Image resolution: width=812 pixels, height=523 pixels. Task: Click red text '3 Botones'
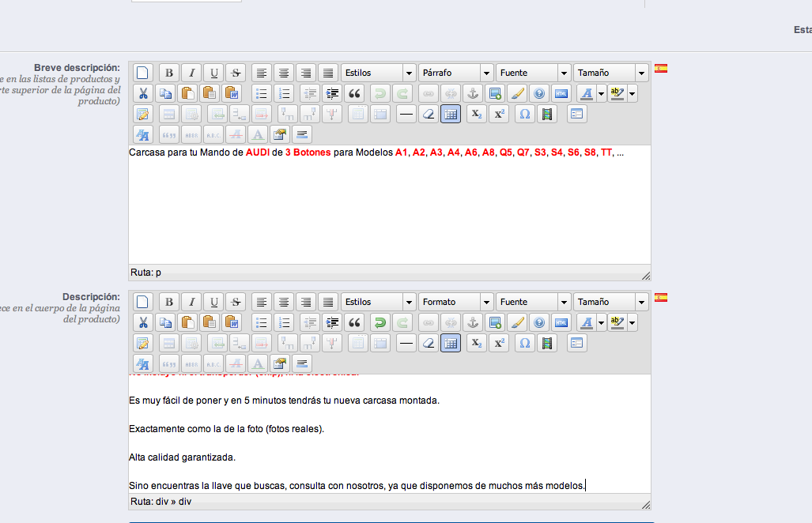(x=308, y=152)
